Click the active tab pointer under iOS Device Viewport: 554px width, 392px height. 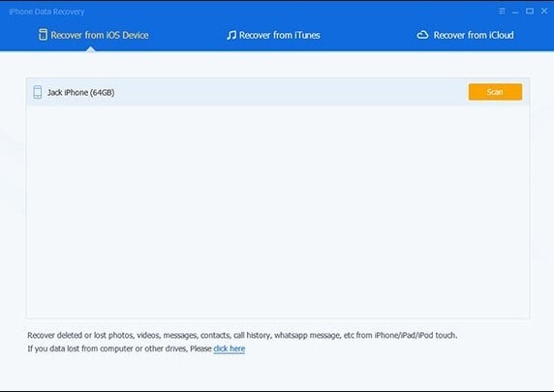(x=91, y=49)
